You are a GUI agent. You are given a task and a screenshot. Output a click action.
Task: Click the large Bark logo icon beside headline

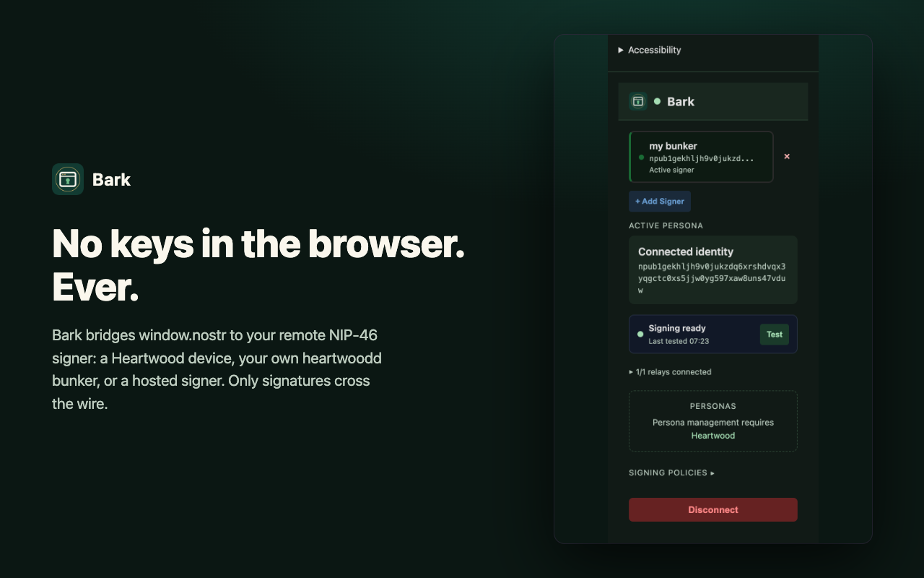(68, 179)
